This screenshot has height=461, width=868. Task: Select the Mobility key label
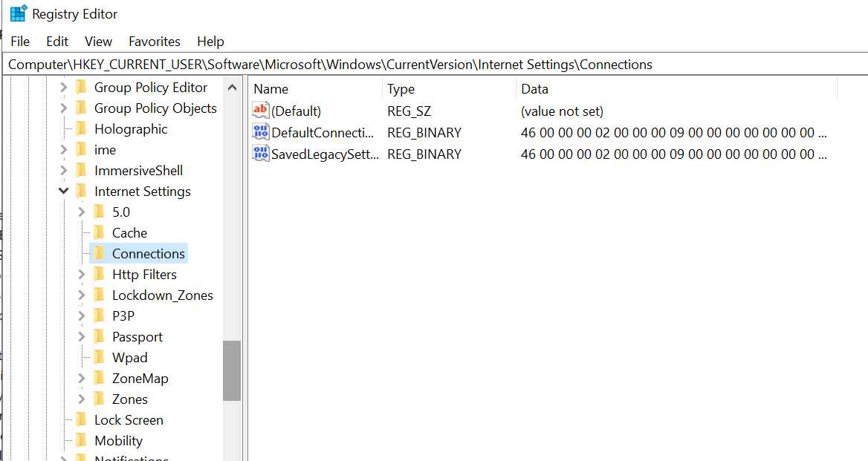click(118, 440)
